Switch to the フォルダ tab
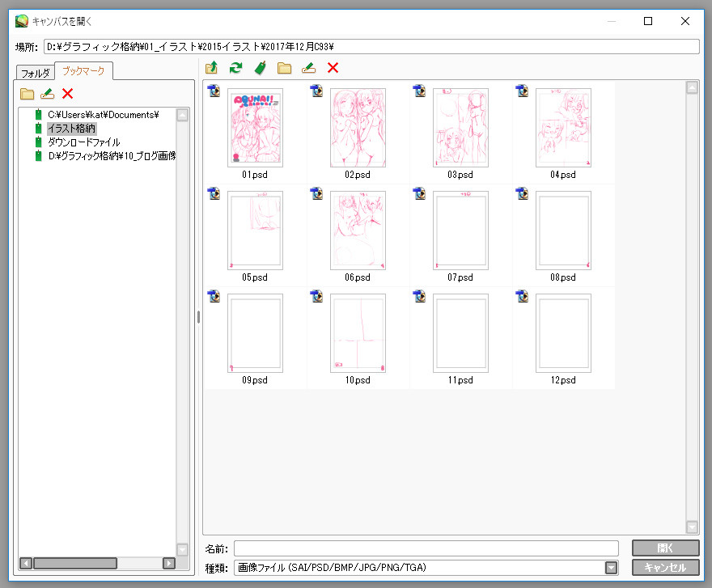The height and width of the screenshot is (588, 712). pyautogui.click(x=36, y=73)
